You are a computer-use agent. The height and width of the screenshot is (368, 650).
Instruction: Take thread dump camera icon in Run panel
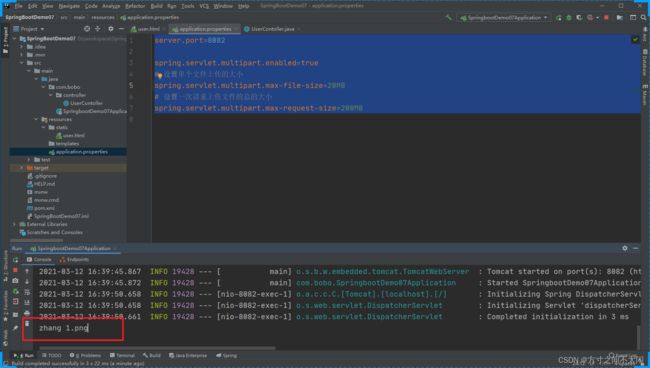pyautogui.click(x=15, y=281)
